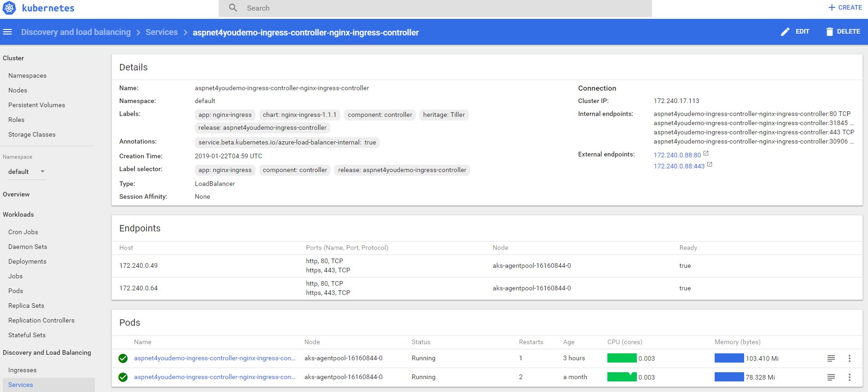Open Persistent Volumes in sidebar
The image size is (868, 392).
(x=37, y=105)
